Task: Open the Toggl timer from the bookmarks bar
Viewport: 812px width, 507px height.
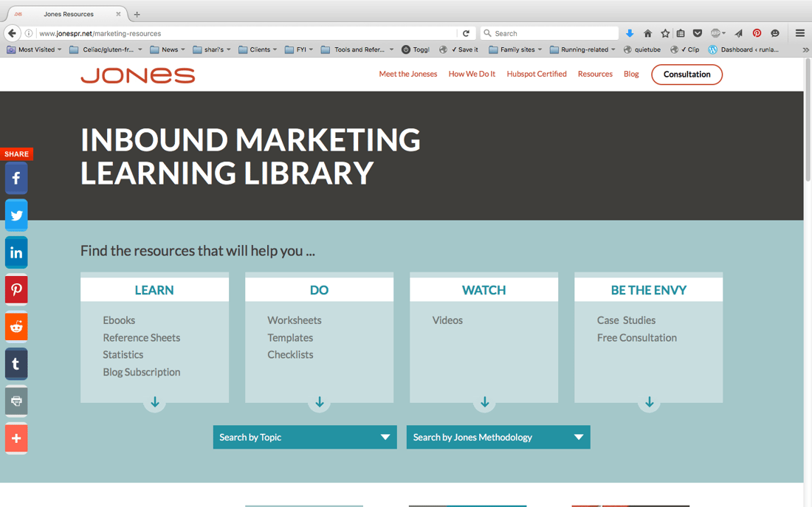Action: 415,49
